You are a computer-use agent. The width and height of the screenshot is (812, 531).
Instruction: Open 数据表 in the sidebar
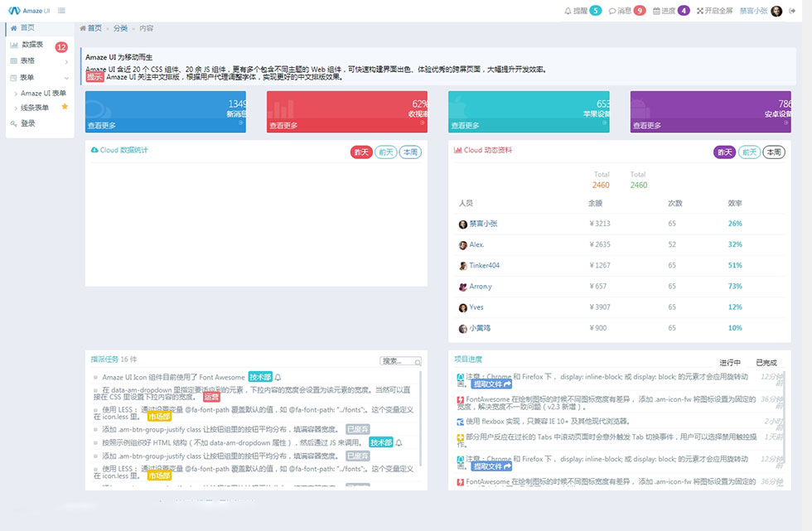coord(32,45)
